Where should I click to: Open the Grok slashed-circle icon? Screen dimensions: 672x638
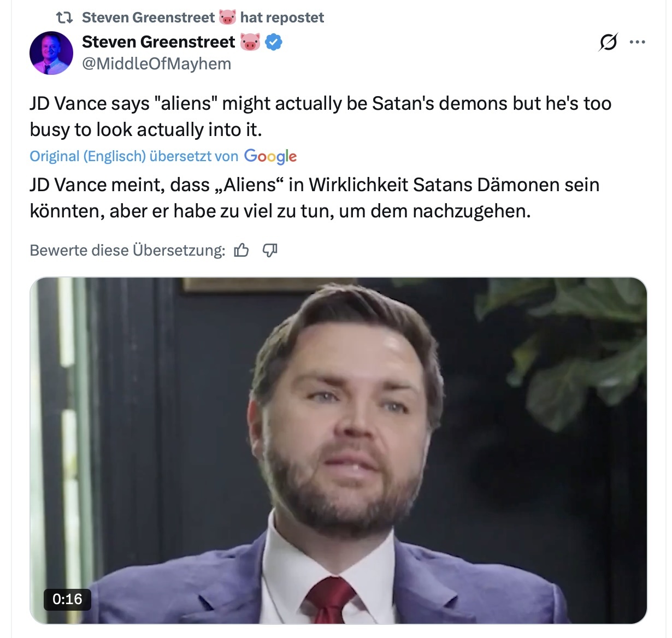point(608,42)
